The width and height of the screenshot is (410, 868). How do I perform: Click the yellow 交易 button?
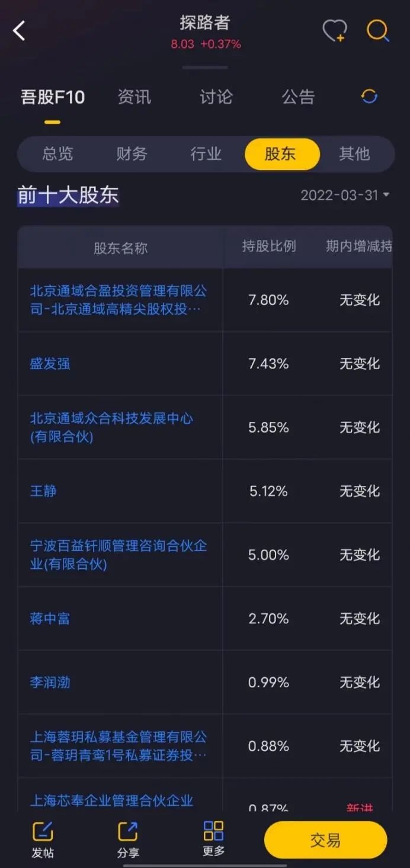pyautogui.click(x=325, y=840)
